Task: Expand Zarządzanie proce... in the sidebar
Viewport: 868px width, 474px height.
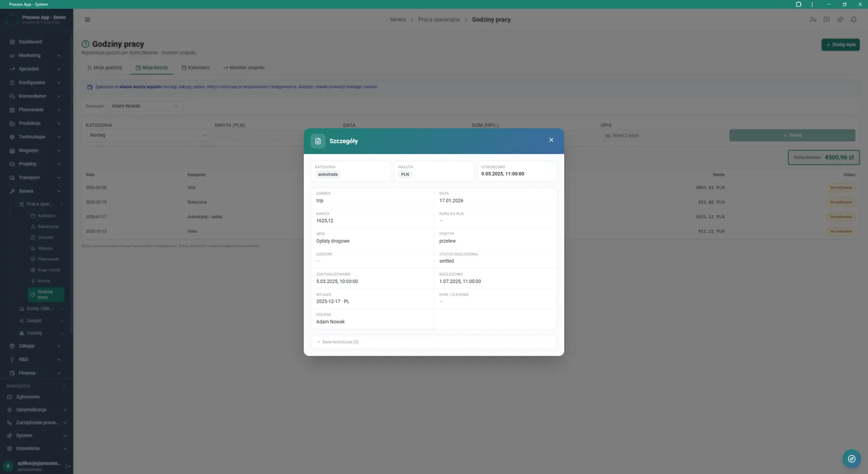Action: 36,422
